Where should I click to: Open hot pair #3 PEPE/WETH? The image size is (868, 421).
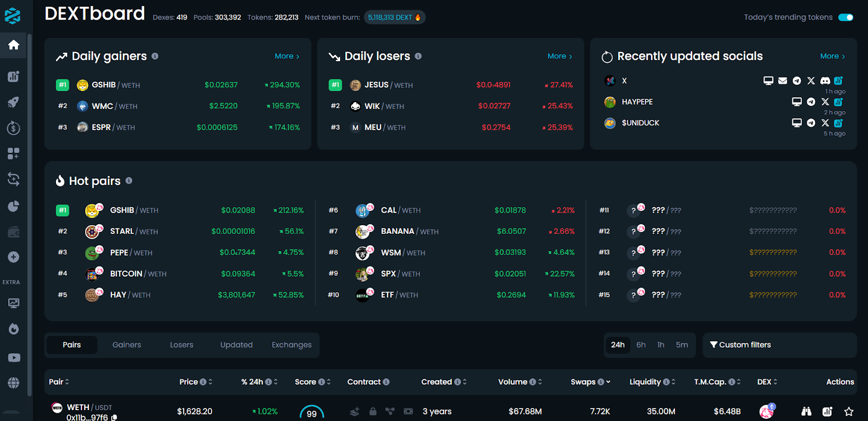pos(180,253)
